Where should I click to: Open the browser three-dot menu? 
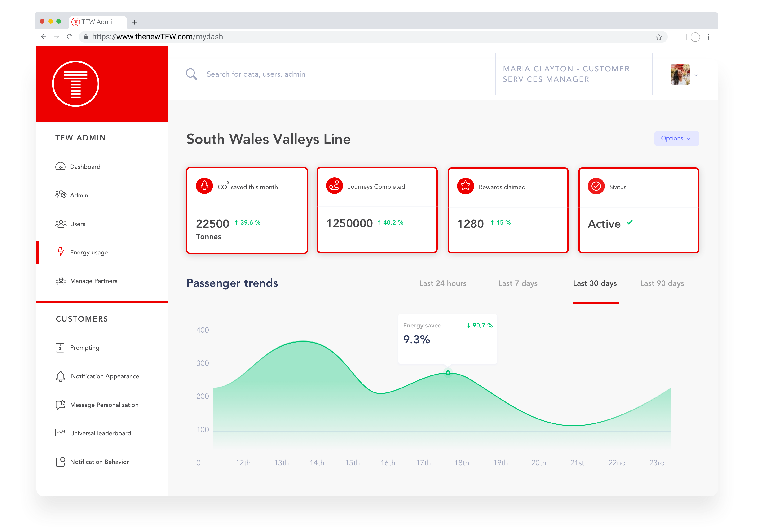[x=708, y=37]
